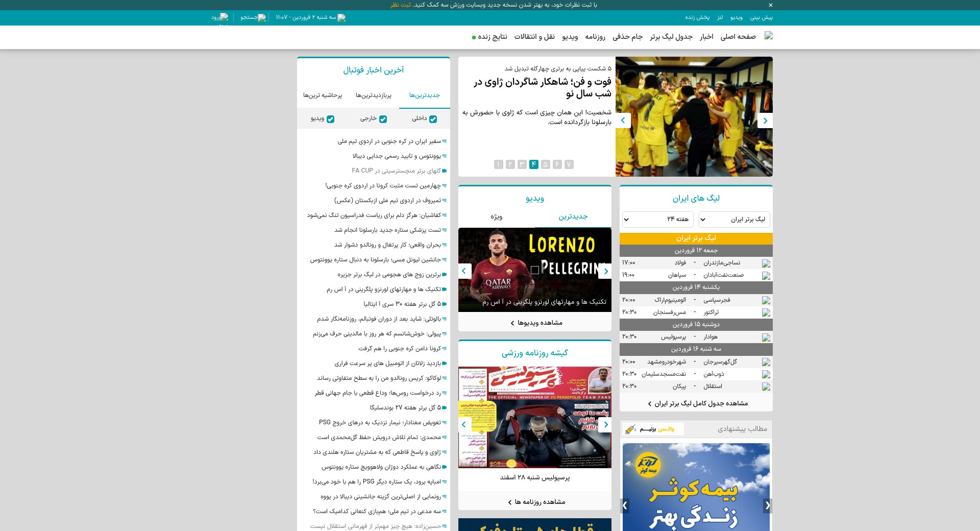
Task: Click the calendar icon beside the date سه شنبه ۲ فروردین
Action: (341, 18)
